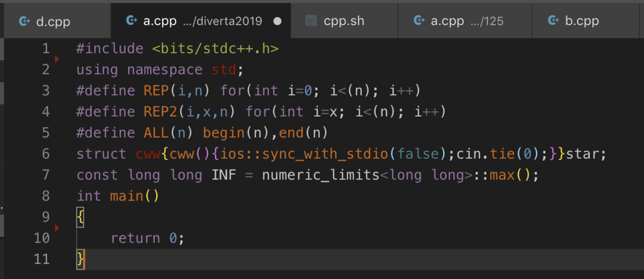Click 'begin(n),end(n)' on line 5

[266, 133]
